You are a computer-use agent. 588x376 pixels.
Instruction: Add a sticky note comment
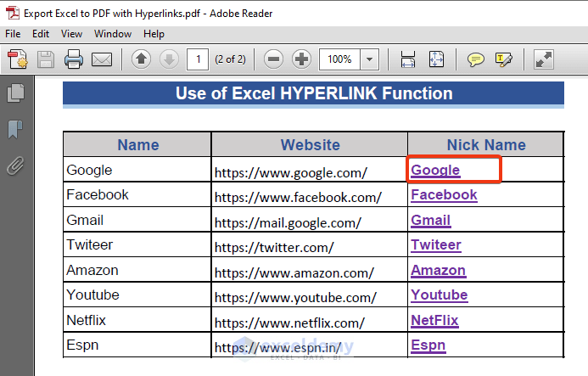pos(475,59)
